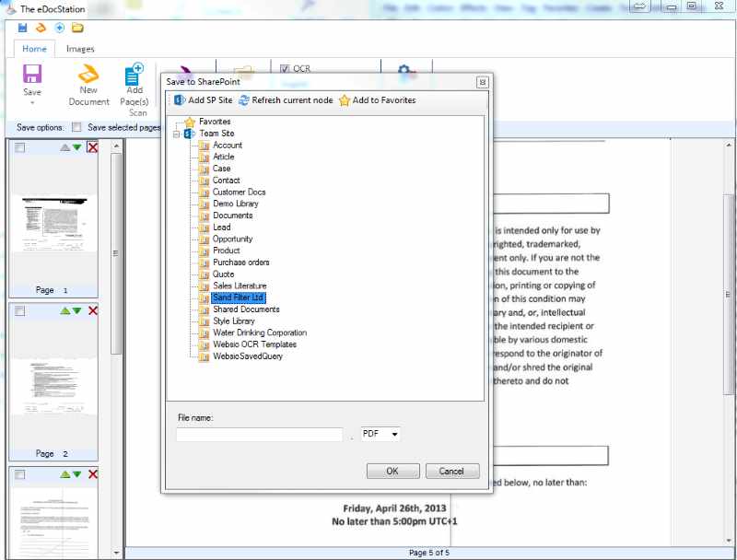Click the quick access save icon
Image resolution: width=737 pixels, height=560 pixels.
(x=22, y=29)
